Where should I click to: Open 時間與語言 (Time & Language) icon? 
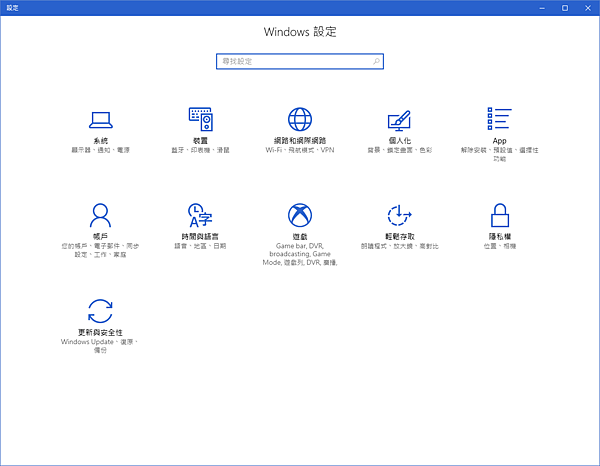click(x=200, y=215)
